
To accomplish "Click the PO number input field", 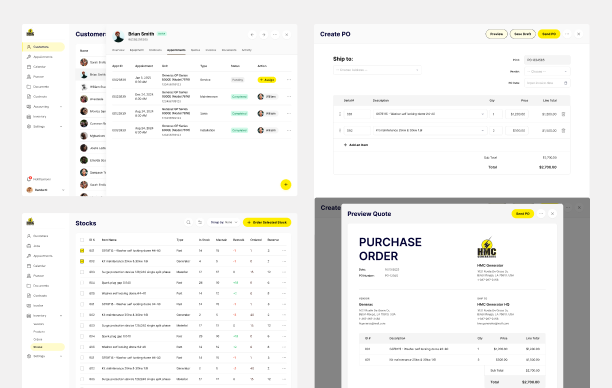I will click(x=547, y=60).
